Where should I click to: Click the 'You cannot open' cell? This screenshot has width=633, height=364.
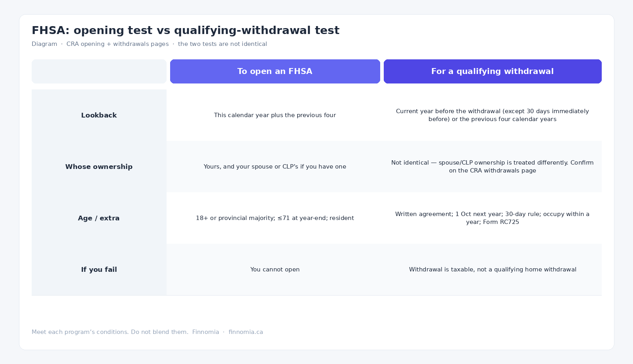(275, 269)
